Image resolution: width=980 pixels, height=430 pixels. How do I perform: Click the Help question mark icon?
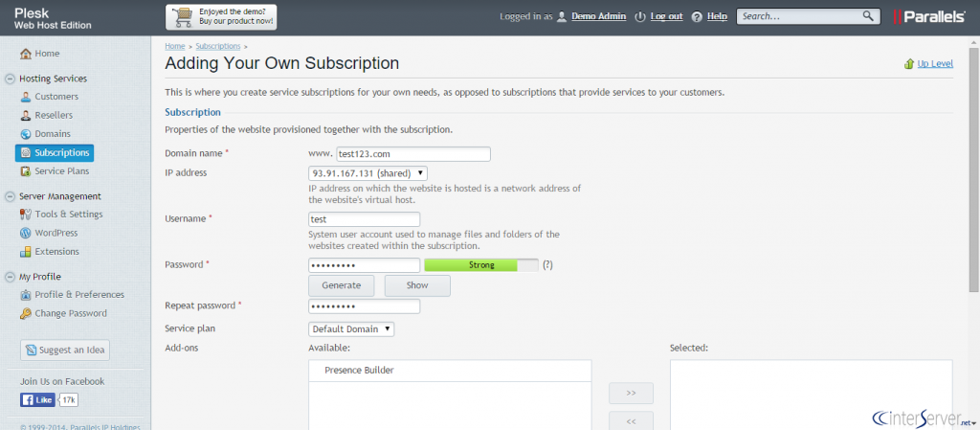698,17
